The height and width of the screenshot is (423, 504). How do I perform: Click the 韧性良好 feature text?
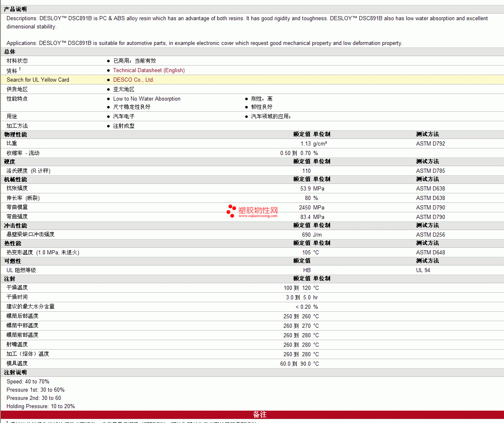click(262, 107)
